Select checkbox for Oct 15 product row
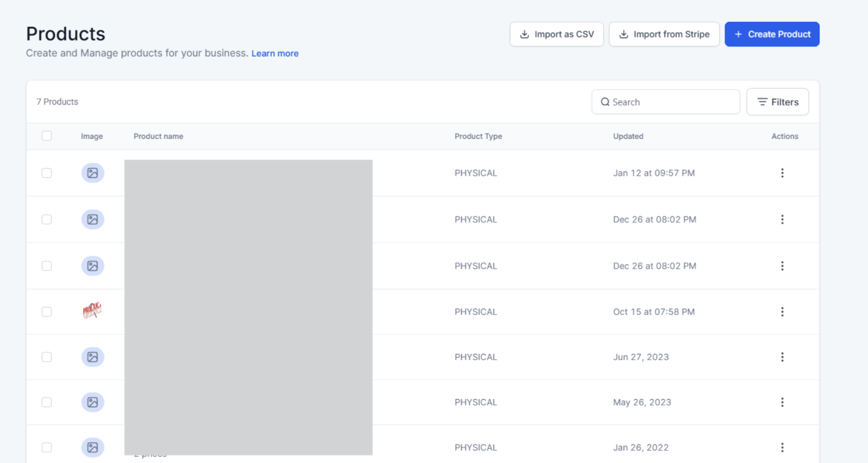 click(x=47, y=312)
